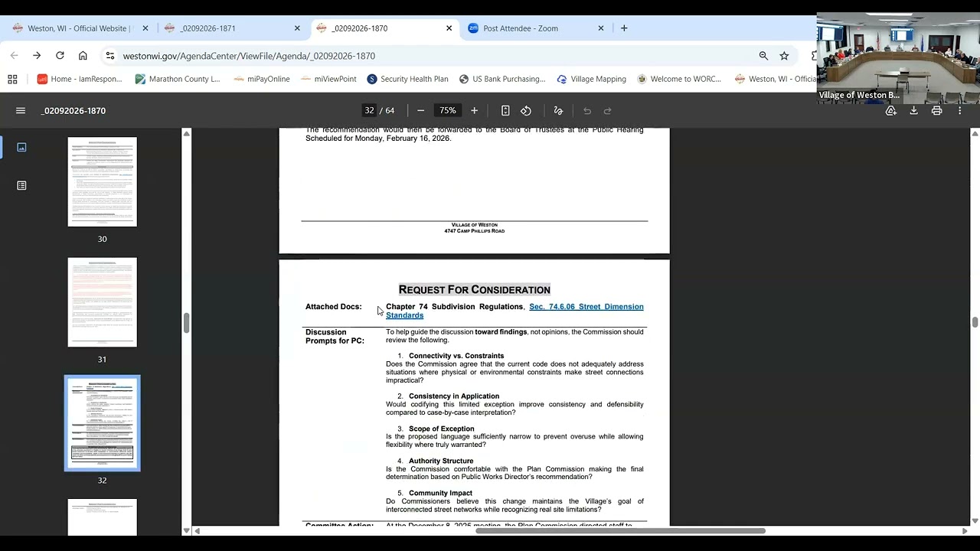Open Home - IamRespon... bookmark

80,79
